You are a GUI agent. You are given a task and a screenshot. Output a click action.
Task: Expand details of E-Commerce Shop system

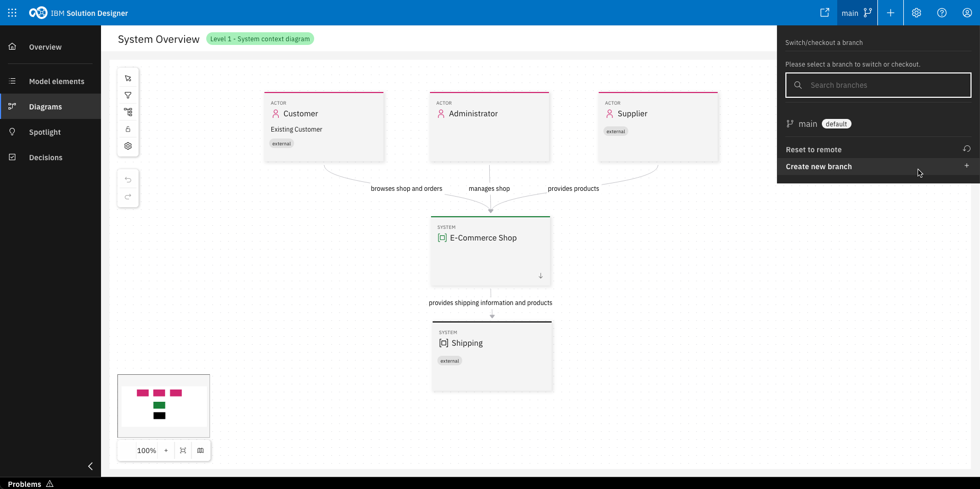pyautogui.click(x=541, y=275)
